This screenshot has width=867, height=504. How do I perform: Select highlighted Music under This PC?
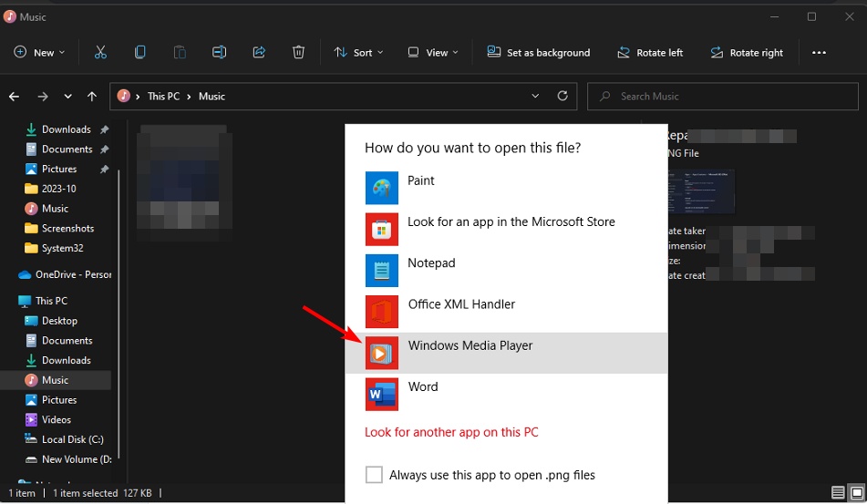coord(56,380)
